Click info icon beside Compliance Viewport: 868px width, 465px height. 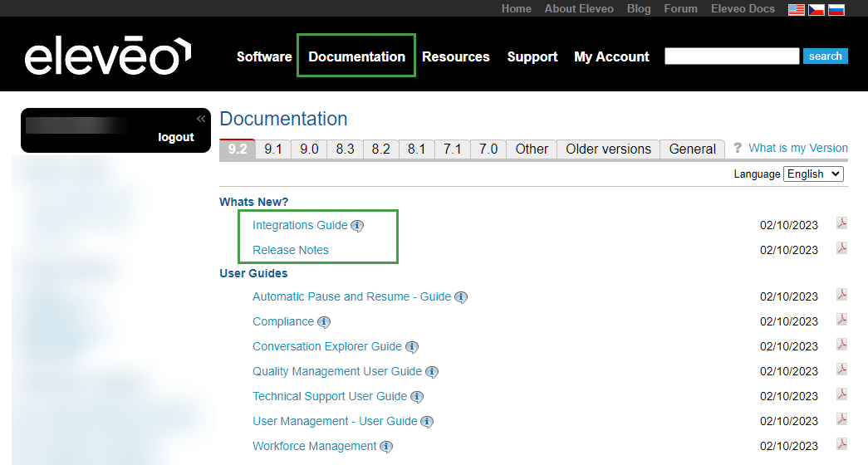(324, 322)
